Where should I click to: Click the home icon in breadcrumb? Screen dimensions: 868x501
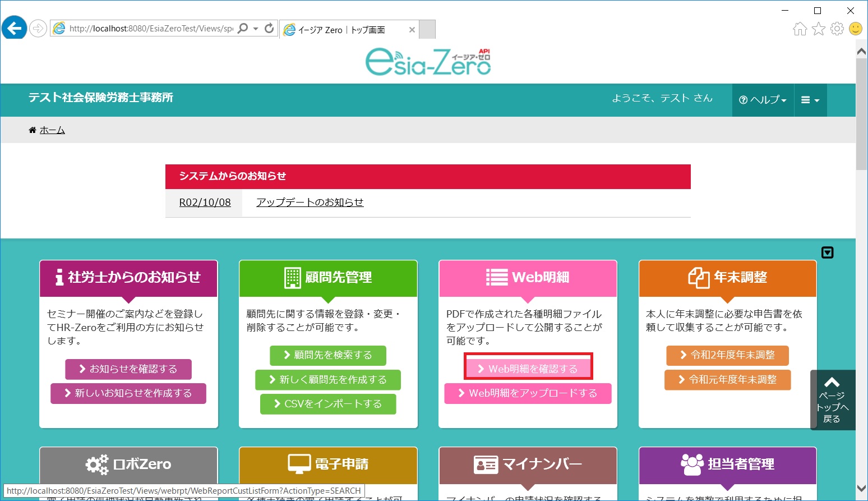(x=33, y=130)
